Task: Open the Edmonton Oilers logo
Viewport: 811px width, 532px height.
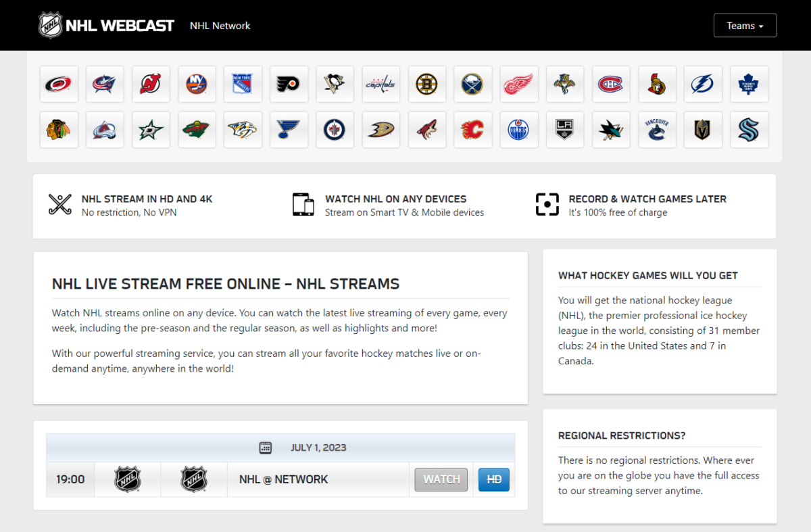Action: click(519, 129)
